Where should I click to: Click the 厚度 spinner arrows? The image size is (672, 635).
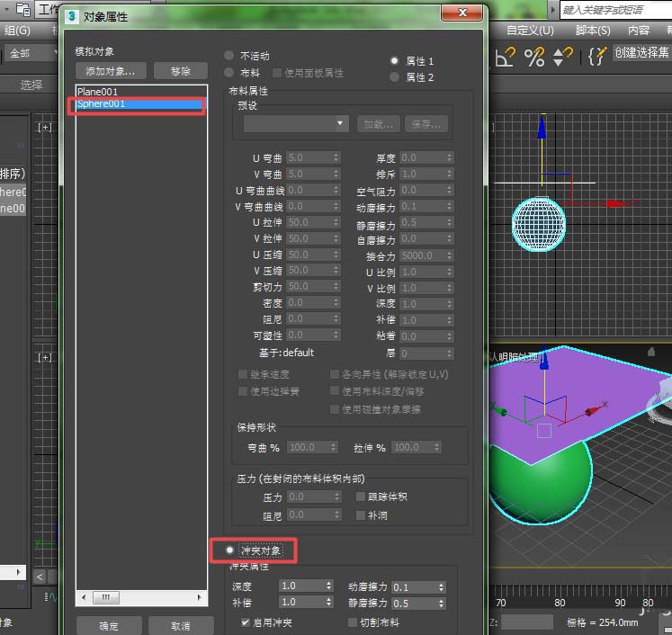point(449,157)
